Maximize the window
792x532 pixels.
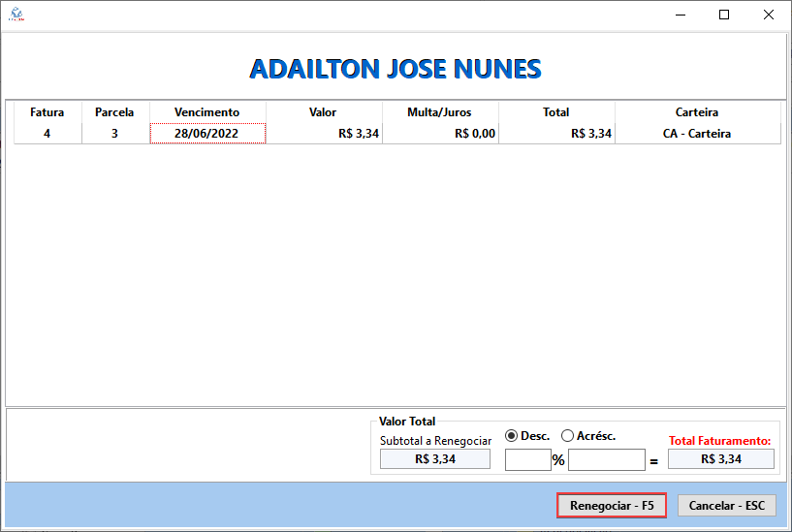[x=724, y=15]
